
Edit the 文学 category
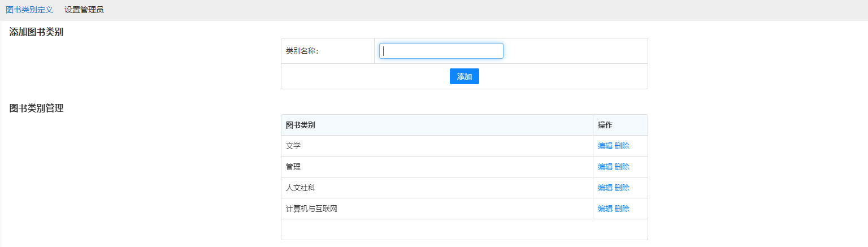605,146
